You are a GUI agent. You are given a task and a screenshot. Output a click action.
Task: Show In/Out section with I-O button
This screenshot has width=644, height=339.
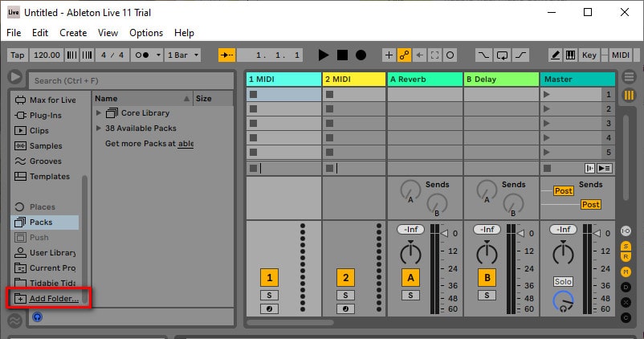[x=626, y=231]
